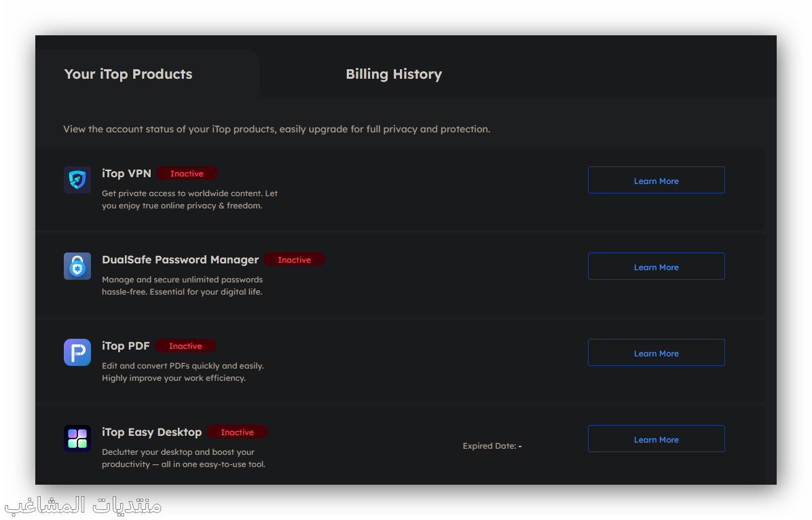Viewport: 812px width, 520px height.
Task: Click the Inactive badge next to iTop Easy Desktop
Action: 237,432
